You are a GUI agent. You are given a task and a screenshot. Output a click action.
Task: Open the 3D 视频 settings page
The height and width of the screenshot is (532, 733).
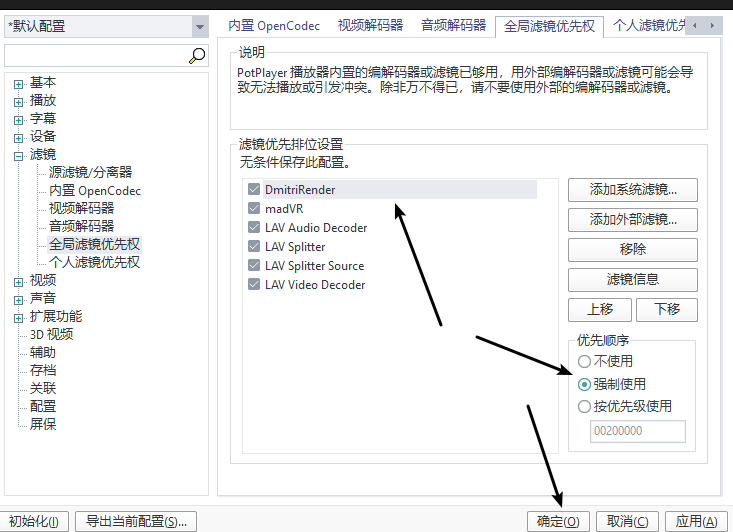51,335
